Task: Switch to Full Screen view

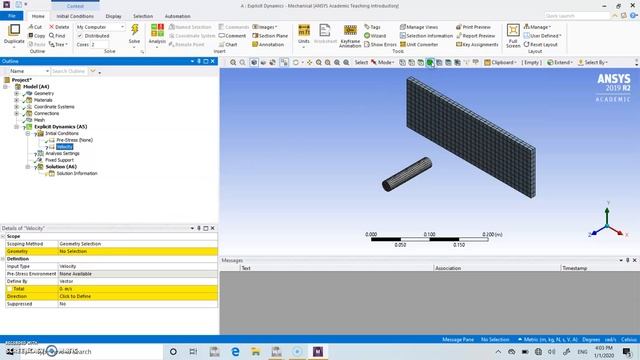Action: 513,36
